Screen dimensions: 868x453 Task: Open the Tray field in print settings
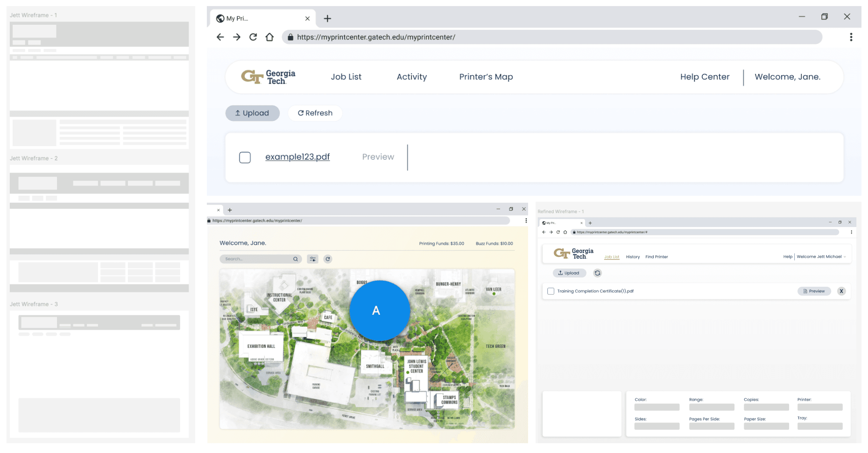click(820, 426)
